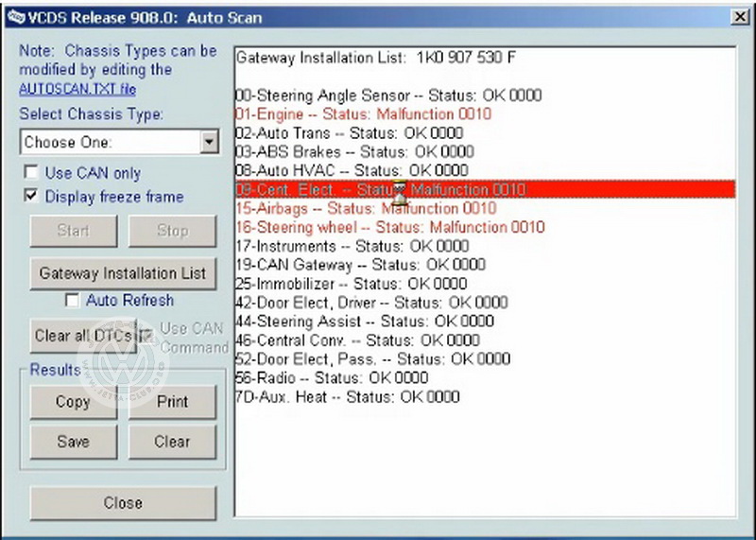
Task: Select the highlighted 09-Cent. Elect. row
Action: click(x=485, y=189)
